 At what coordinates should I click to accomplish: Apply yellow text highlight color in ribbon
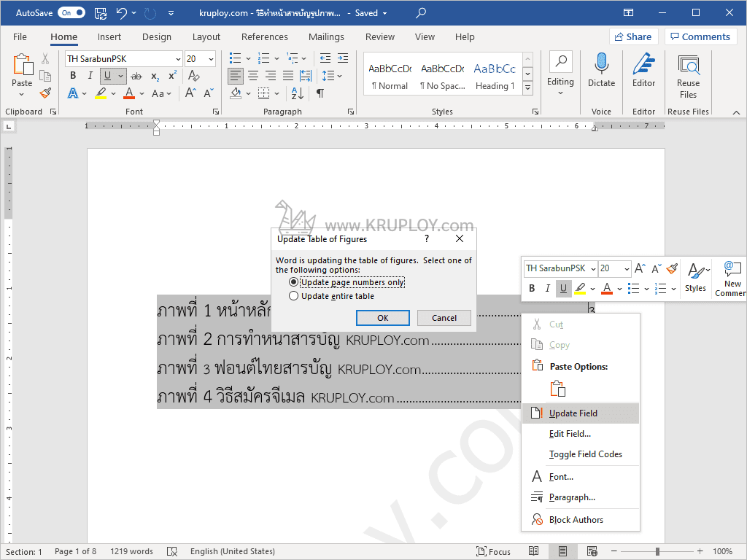click(101, 93)
